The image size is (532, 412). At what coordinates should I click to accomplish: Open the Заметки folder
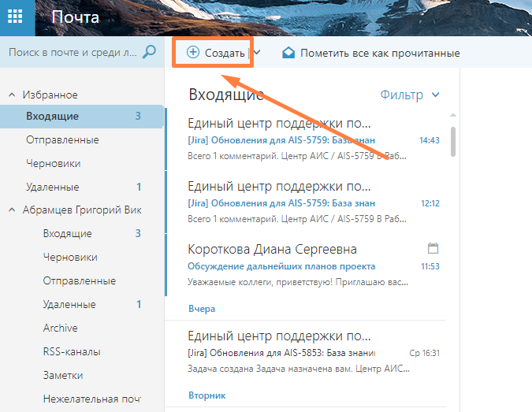coord(63,375)
